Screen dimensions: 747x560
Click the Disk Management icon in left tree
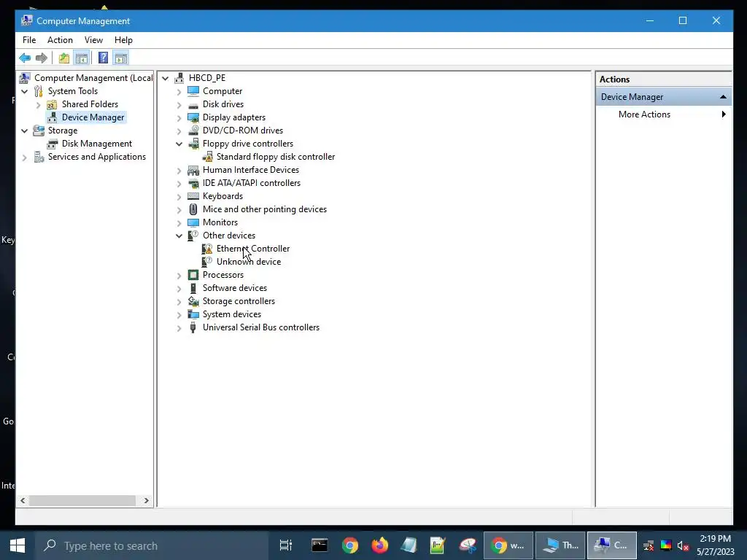[x=52, y=144]
